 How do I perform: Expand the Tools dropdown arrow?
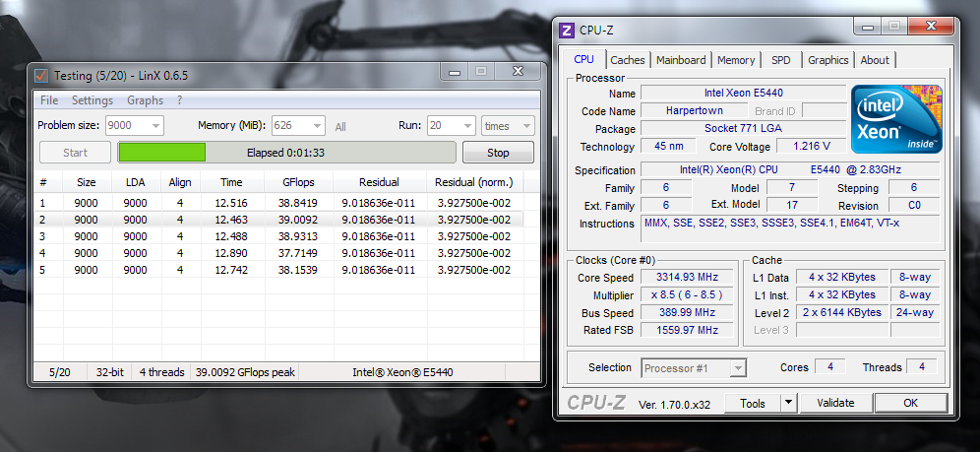click(789, 403)
